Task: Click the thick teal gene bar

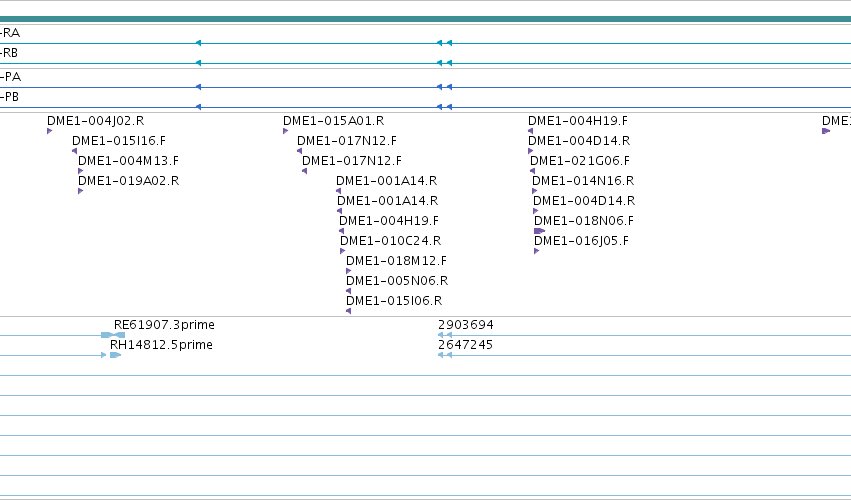Action: point(426,19)
